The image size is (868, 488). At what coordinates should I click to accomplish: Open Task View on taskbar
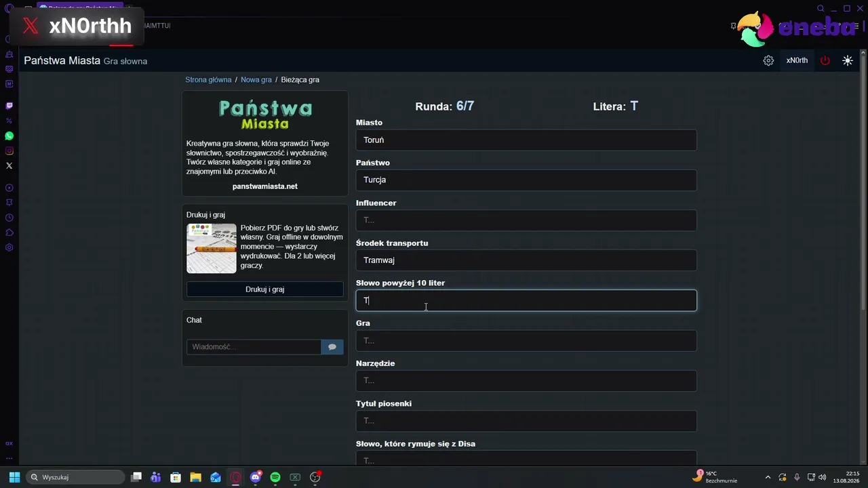pyautogui.click(x=136, y=477)
